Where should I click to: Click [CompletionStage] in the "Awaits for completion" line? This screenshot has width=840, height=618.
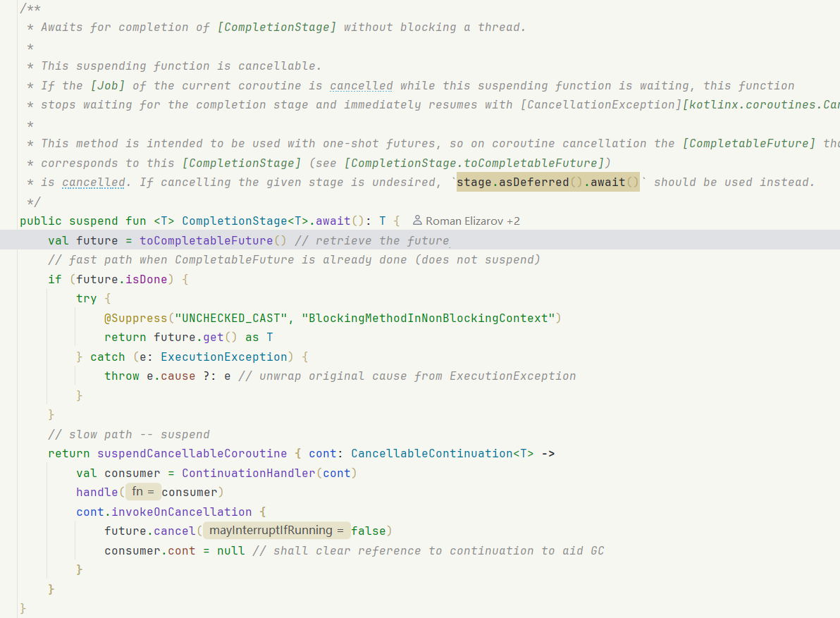pyautogui.click(x=277, y=27)
